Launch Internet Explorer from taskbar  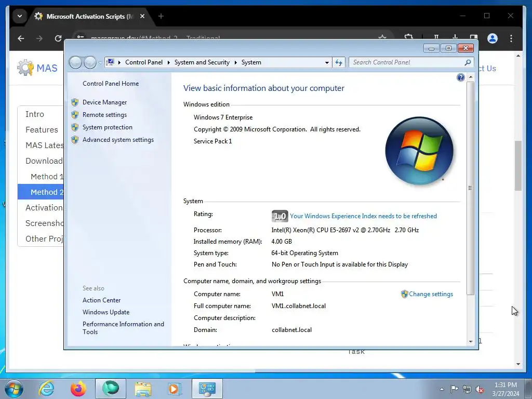coord(46,389)
